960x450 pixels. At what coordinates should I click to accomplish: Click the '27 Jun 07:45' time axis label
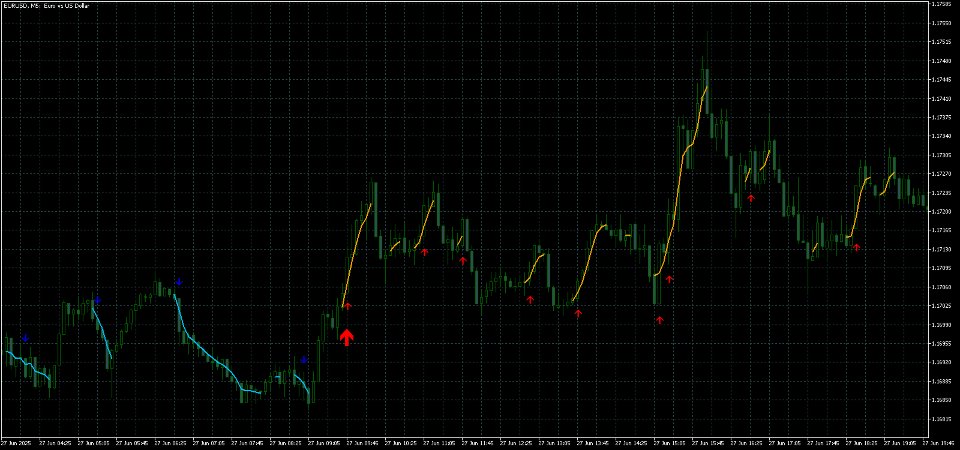[247, 441]
